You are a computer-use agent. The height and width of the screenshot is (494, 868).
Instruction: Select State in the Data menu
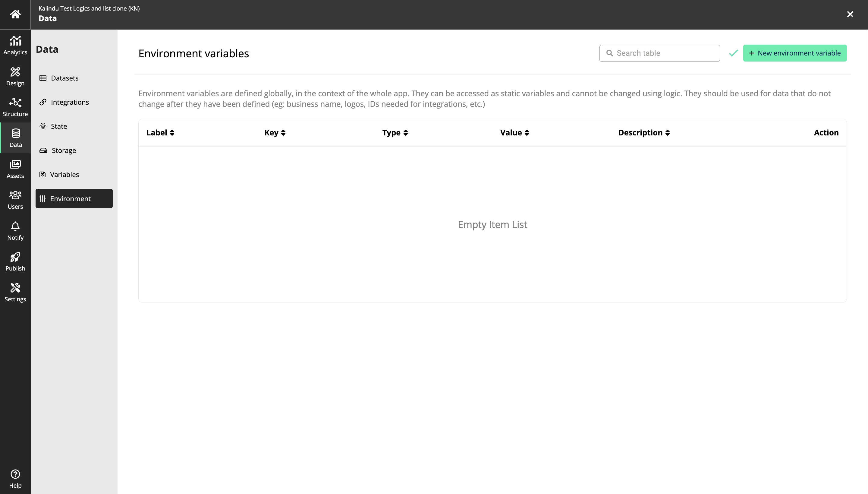74,126
